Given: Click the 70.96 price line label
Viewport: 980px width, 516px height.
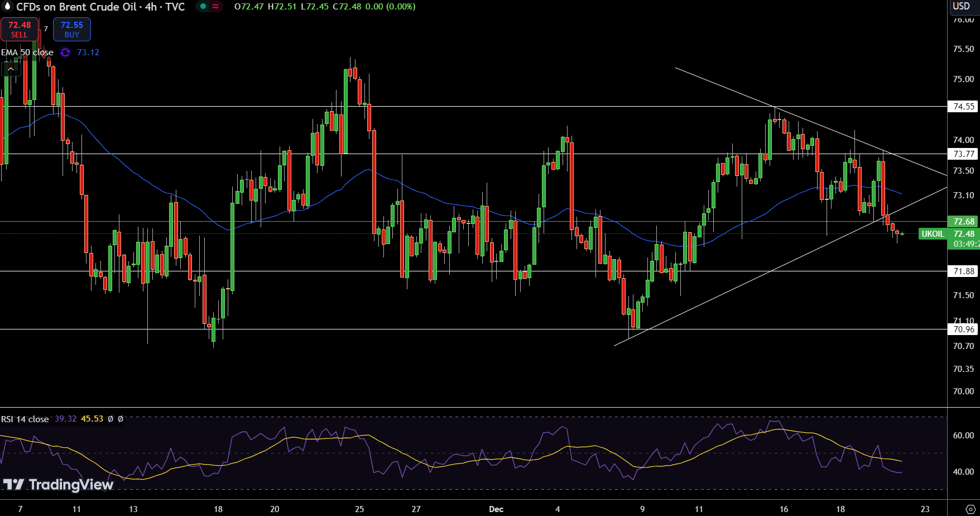Looking at the screenshot, I should click(x=963, y=329).
